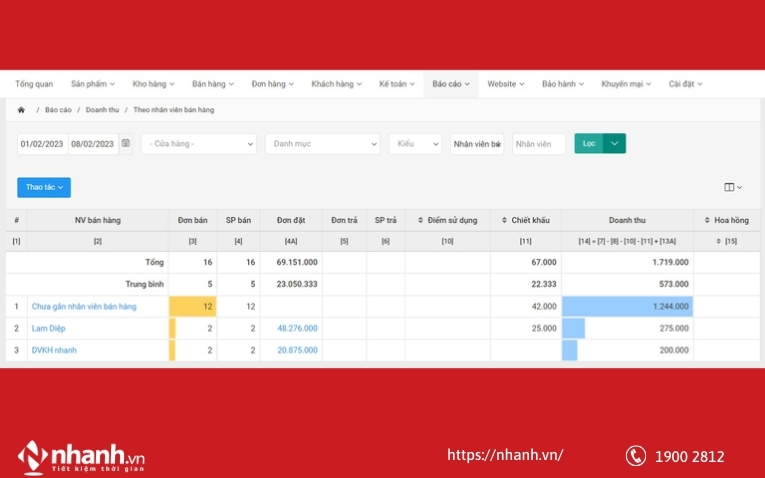Open the Khuyến mại menu
Image resolution: width=765 pixels, height=478 pixels.
pos(625,84)
